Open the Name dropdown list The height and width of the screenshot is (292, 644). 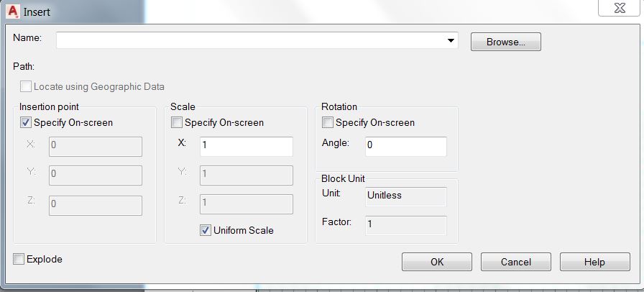click(x=451, y=40)
